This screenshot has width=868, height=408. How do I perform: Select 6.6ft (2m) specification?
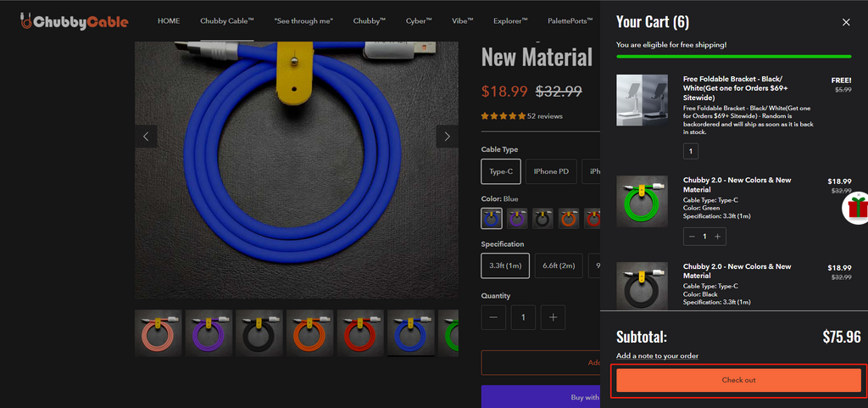[559, 265]
